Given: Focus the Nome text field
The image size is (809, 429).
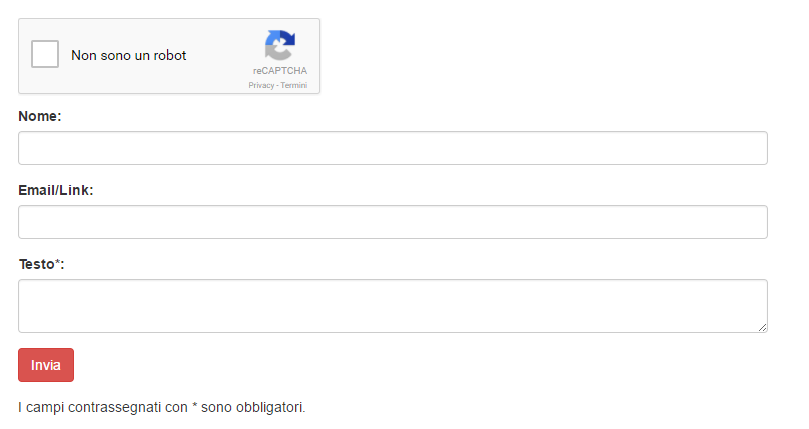Looking at the screenshot, I should tap(393, 148).
